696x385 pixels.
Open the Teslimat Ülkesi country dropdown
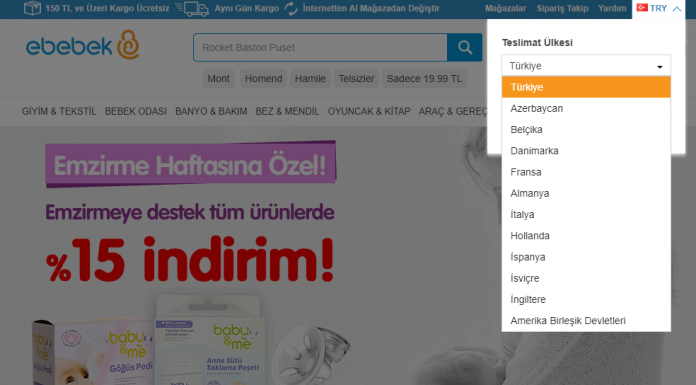pos(586,66)
